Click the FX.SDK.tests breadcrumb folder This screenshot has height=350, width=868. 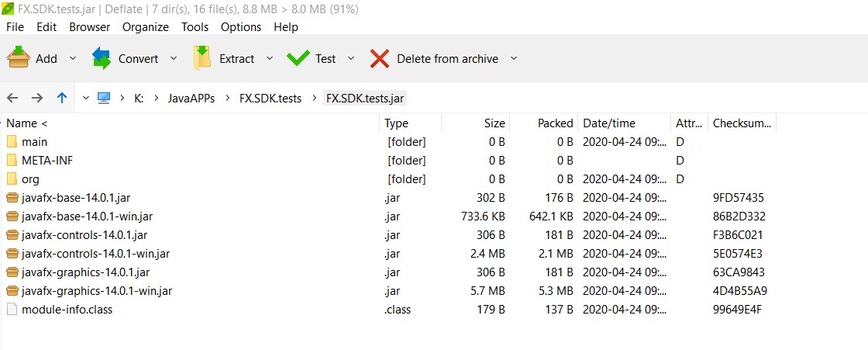click(x=270, y=99)
